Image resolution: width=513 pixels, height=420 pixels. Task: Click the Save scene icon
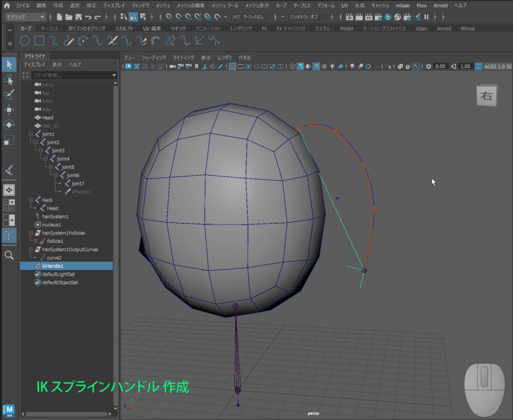coord(79,17)
